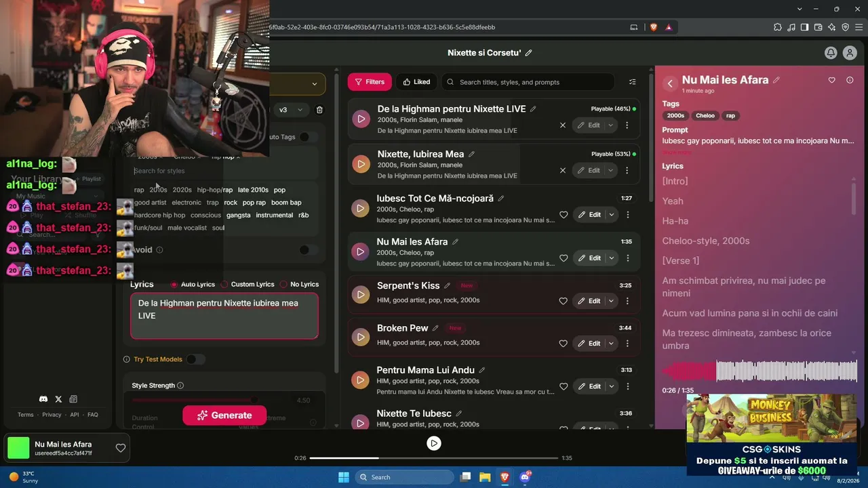Play the song Iubesc Tot Ce Mă-ncojoară
The height and width of the screenshot is (488, 868).
(x=361, y=209)
